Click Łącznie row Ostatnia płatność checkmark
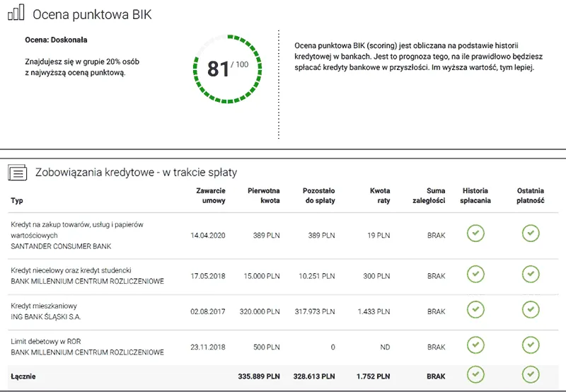The image size is (566, 392). (x=531, y=376)
